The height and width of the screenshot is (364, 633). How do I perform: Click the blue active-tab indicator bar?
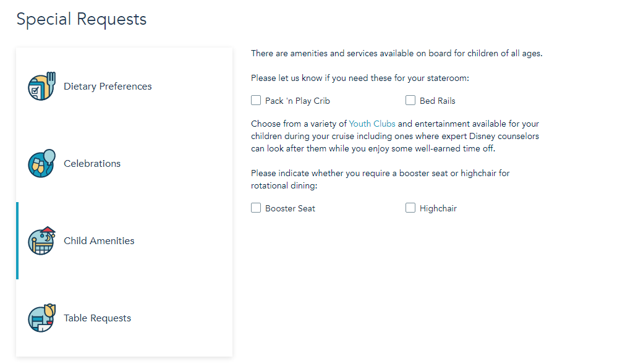point(17,240)
